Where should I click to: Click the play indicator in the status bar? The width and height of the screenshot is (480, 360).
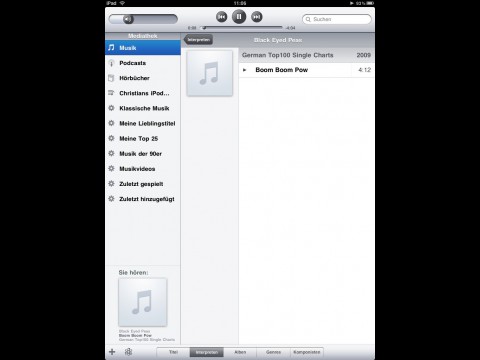pos(351,3)
